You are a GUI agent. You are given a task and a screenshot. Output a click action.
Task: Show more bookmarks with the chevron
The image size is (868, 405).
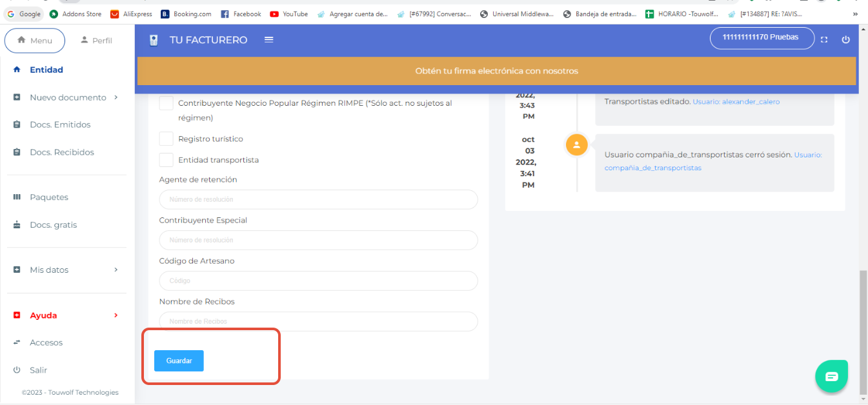(856, 14)
